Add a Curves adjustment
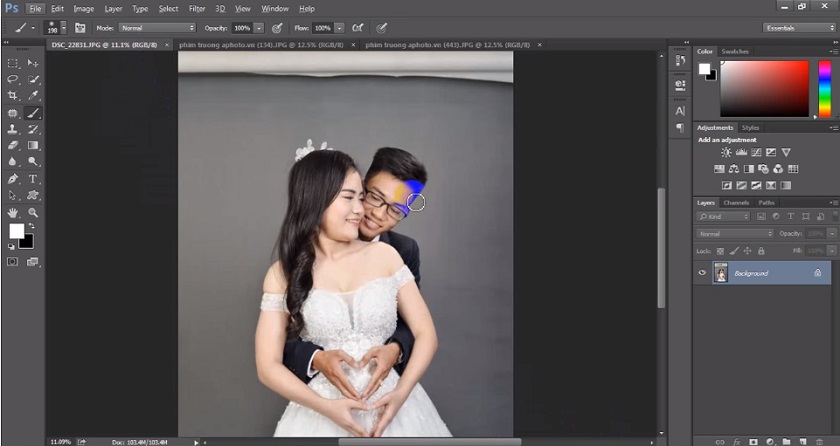The height and width of the screenshot is (446, 840). tap(756, 153)
